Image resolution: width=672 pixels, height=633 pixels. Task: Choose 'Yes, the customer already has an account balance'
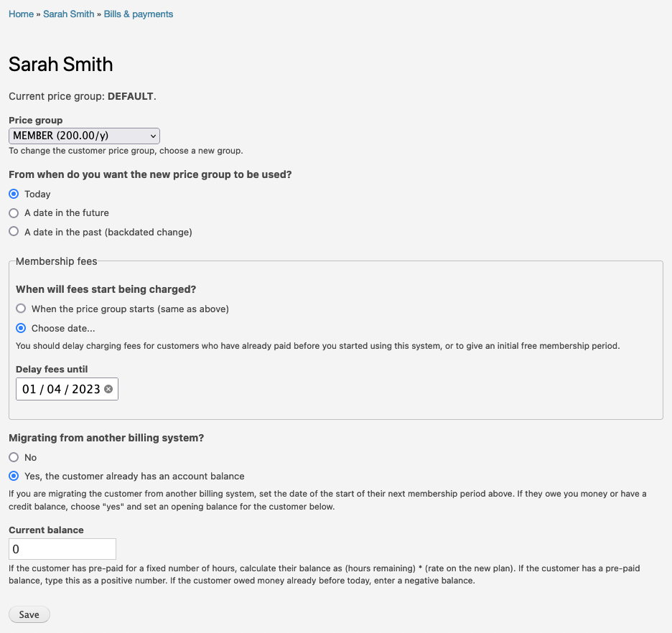(x=14, y=476)
